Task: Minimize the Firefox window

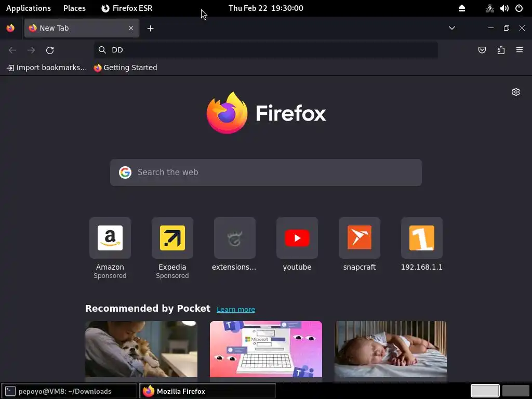Action: 490,28
